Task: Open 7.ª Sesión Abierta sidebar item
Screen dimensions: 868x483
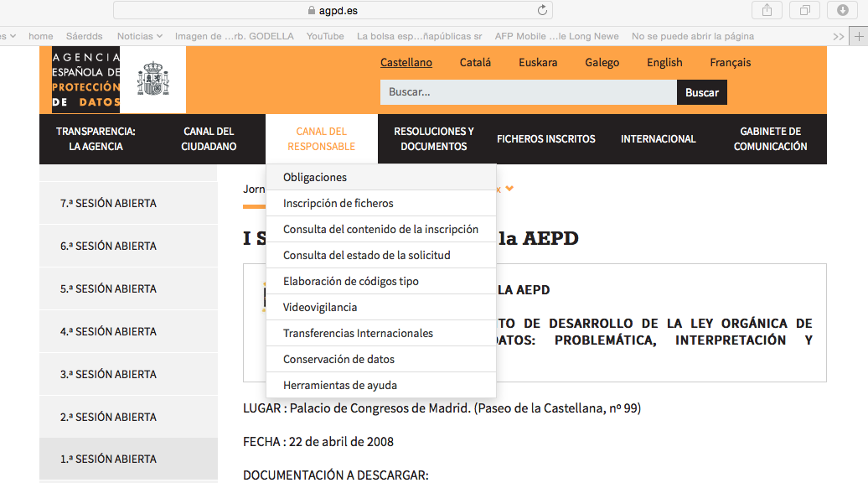Action: (128, 203)
